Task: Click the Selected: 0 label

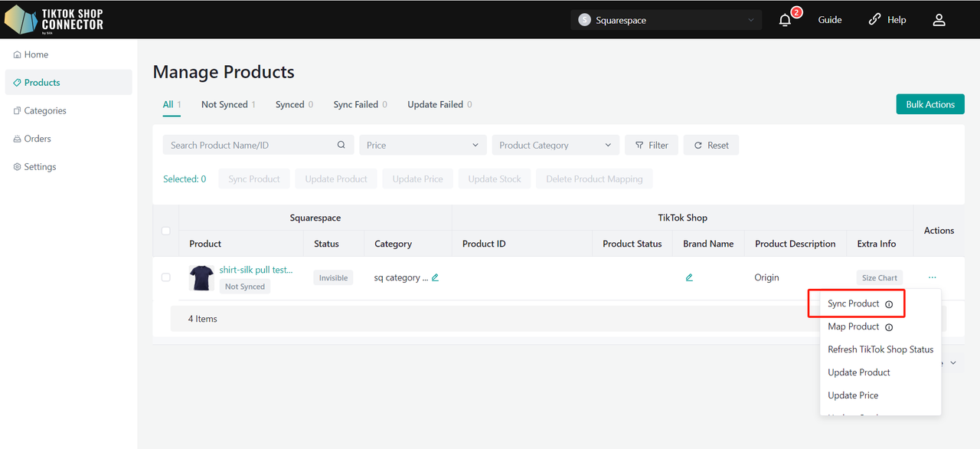Action: 185,179
